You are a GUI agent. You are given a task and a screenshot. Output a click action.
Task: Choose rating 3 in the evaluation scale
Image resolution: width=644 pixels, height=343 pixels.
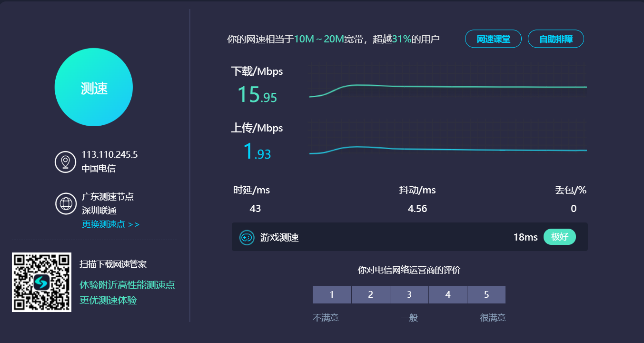409,295
